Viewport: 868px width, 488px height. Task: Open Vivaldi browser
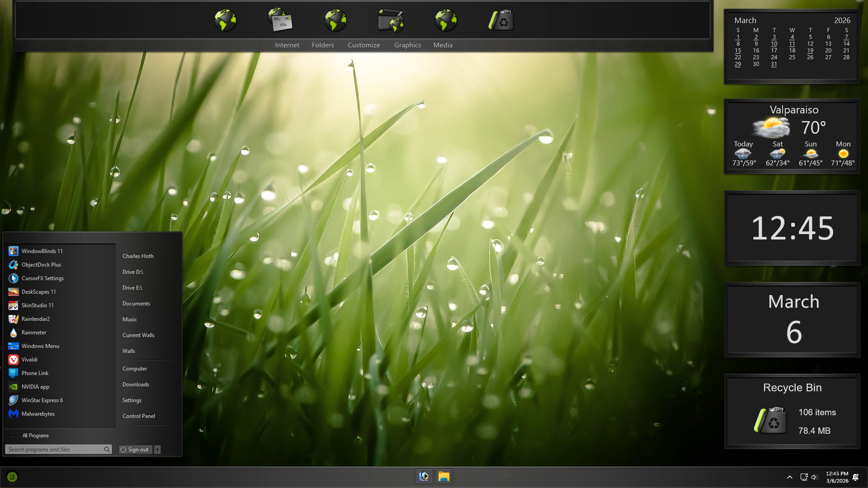click(29, 360)
